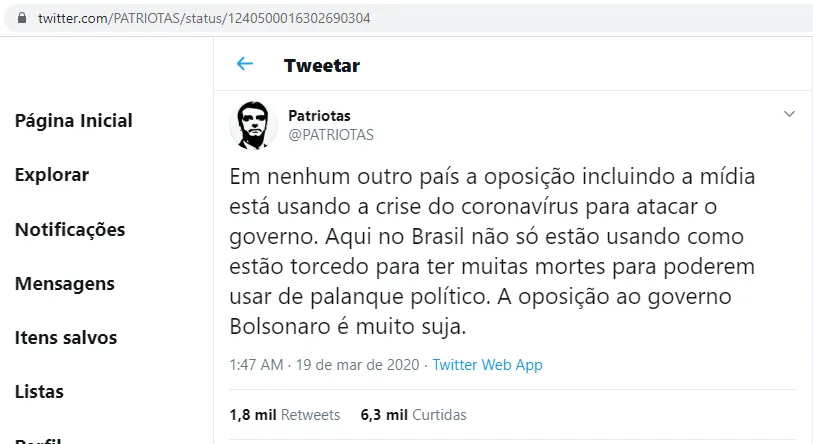View the 6,3 mil Curtidas list
Image resolution: width=813 pixels, height=444 pixels.
coord(413,415)
